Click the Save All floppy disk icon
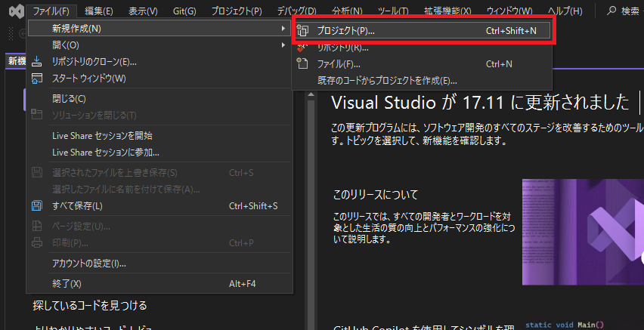The height and width of the screenshot is (330, 644). click(37, 206)
